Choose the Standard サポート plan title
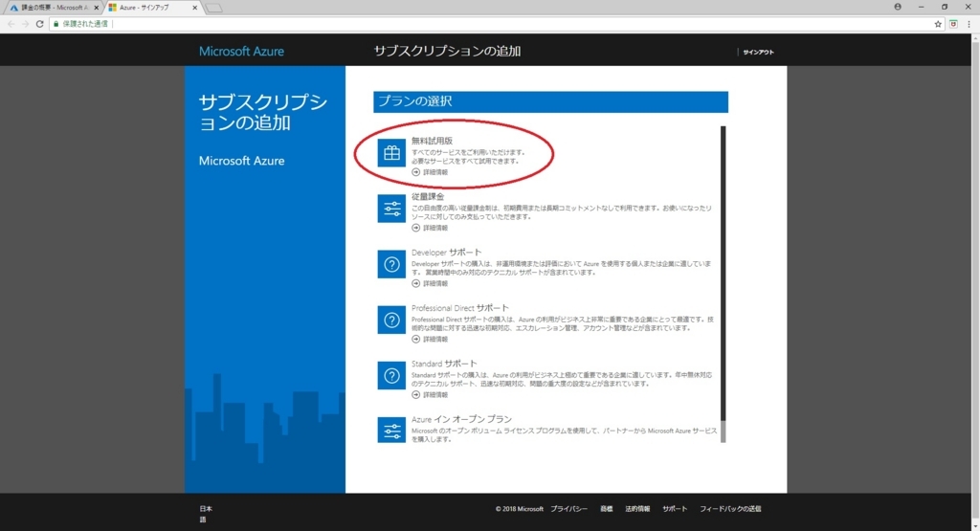Screen dimensions: 980x531 (444, 364)
